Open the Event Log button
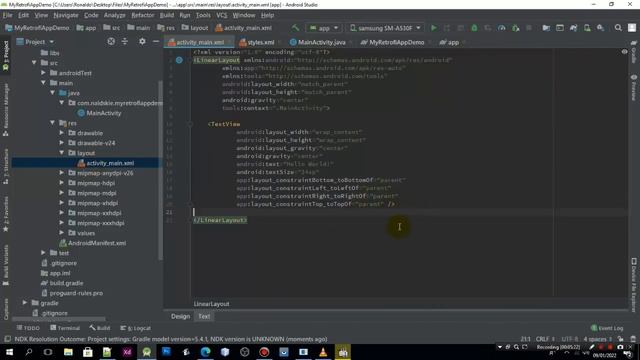The width and height of the screenshot is (640, 360). (607, 328)
